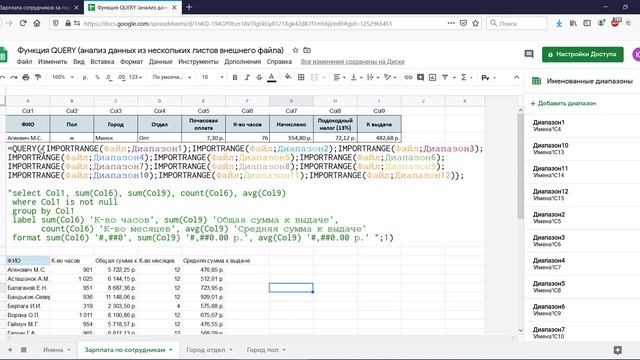
Task: Apply currency format with р. button
Action: click(85, 77)
